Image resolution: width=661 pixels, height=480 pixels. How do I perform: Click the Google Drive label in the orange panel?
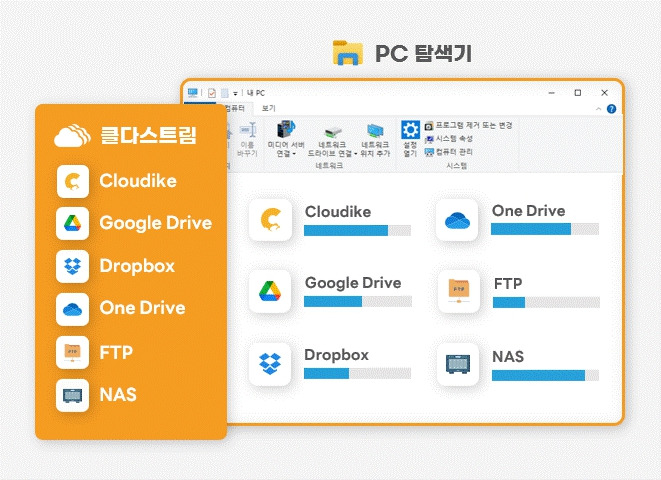coord(156,223)
